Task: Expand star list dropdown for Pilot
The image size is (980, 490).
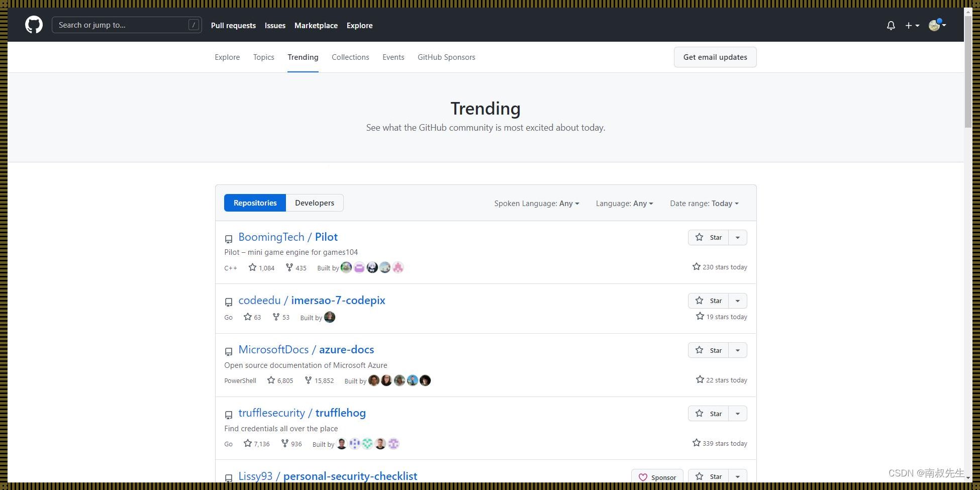Action: [x=738, y=238]
